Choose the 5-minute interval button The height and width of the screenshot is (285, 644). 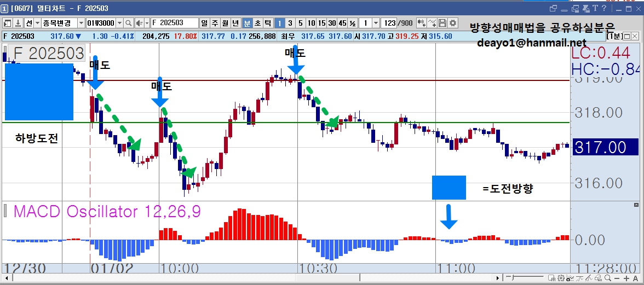tap(301, 23)
